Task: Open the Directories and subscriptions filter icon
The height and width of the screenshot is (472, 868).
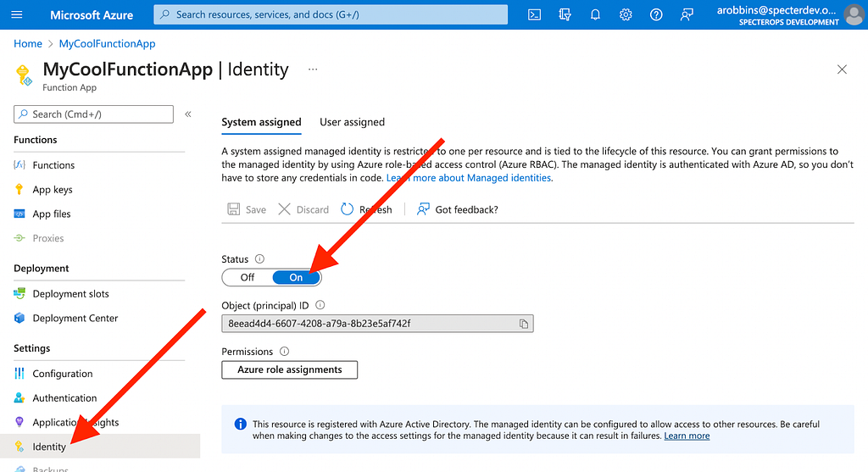Action: click(x=565, y=15)
